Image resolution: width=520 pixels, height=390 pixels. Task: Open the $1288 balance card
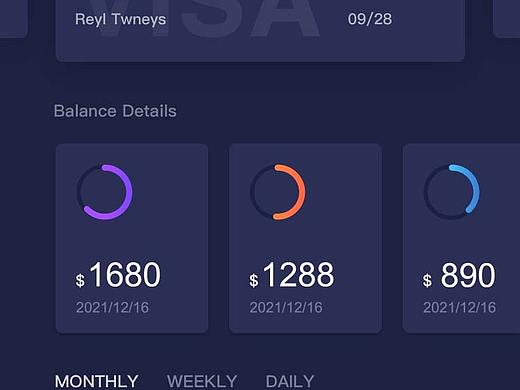point(305,238)
